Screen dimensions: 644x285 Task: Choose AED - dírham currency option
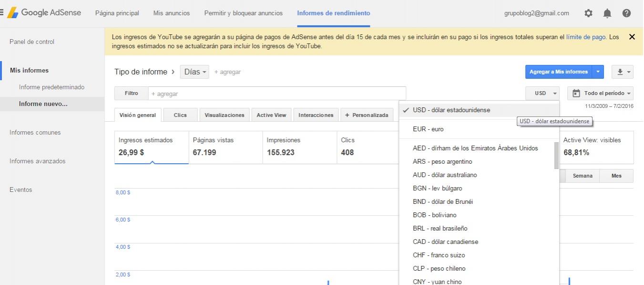[x=477, y=148]
